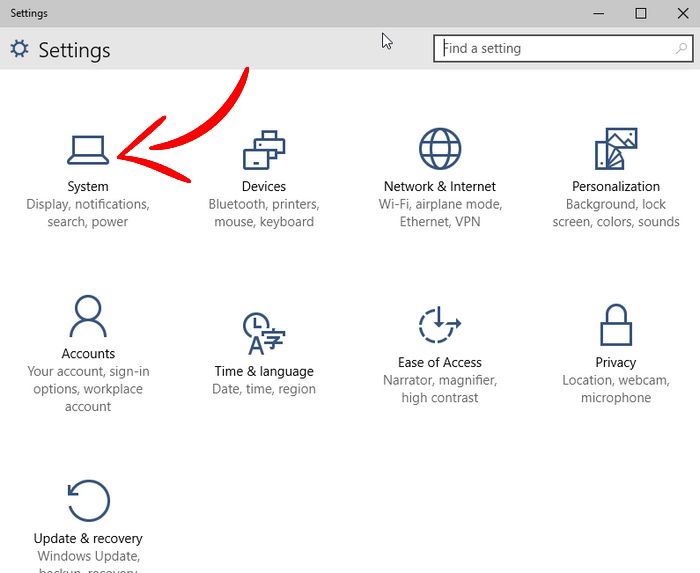Click the Settings title bar caption
Image resolution: width=700 pixels, height=573 pixels.
coord(29,13)
